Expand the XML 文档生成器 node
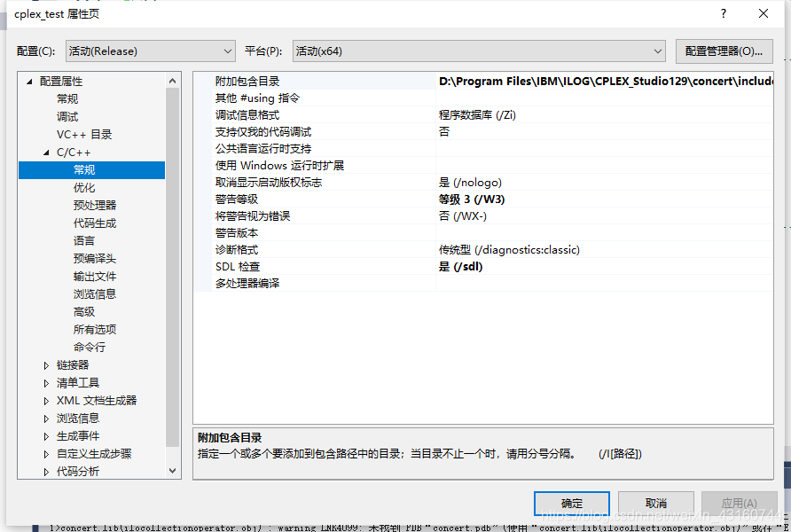This screenshot has width=791, height=532. tap(46, 400)
